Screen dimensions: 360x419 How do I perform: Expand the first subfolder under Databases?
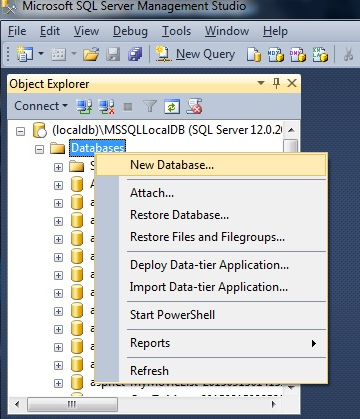coord(58,167)
